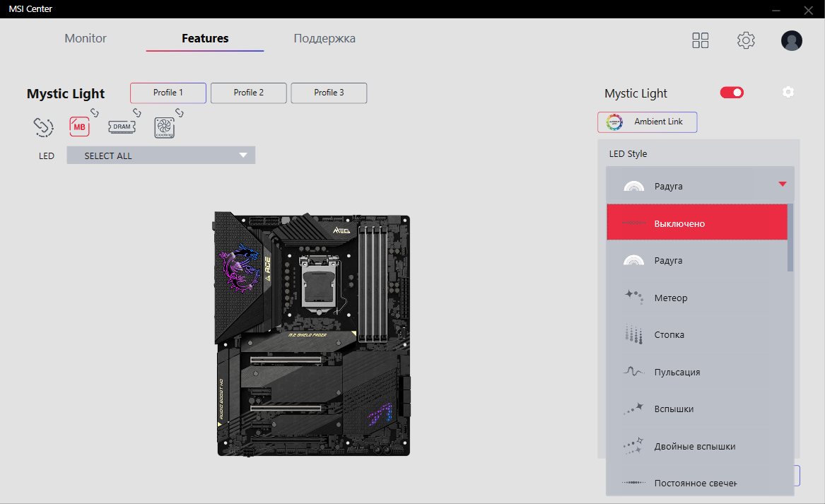Choose Стопка LED style
825x504 pixels.
click(x=697, y=334)
